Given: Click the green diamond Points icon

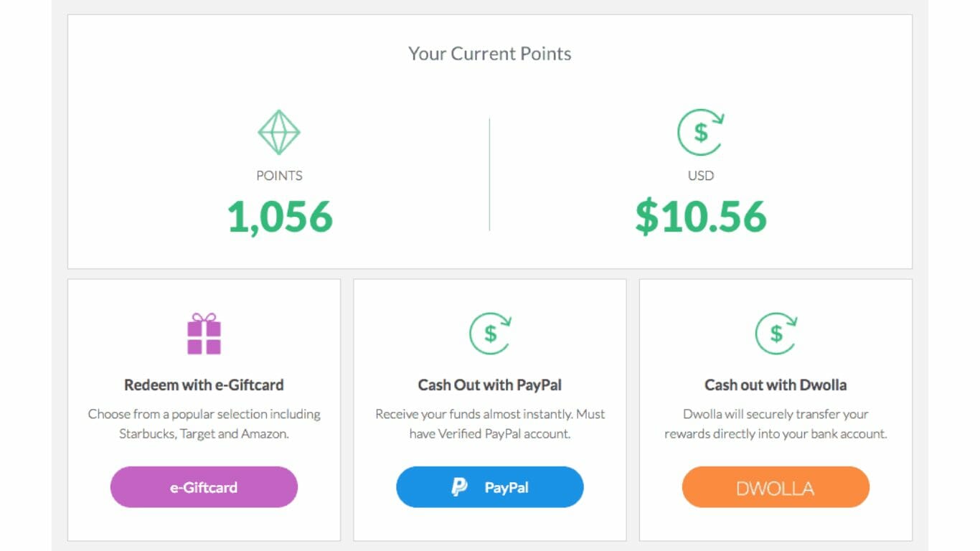Looking at the screenshot, I should pos(279,133).
